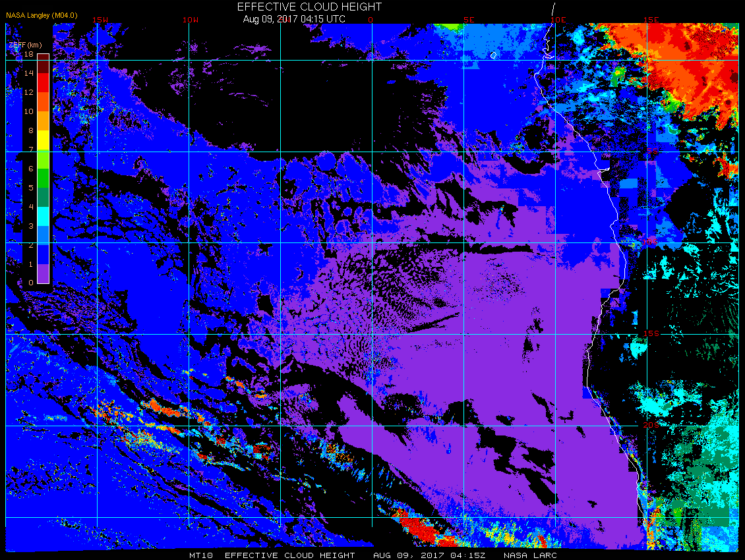Screen dimensions: 745x560
Task: Click the '10E' longitude label
Action: click(558, 20)
